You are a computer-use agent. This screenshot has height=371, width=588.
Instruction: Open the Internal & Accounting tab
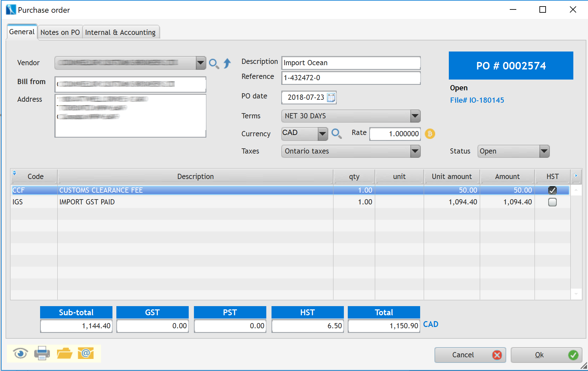120,32
